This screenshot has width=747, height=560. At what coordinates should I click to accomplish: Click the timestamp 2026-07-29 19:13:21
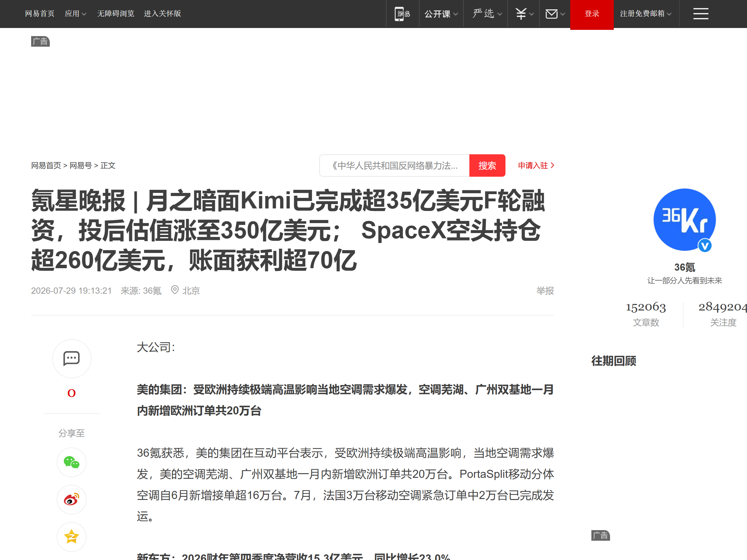pyautogui.click(x=71, y=291)
